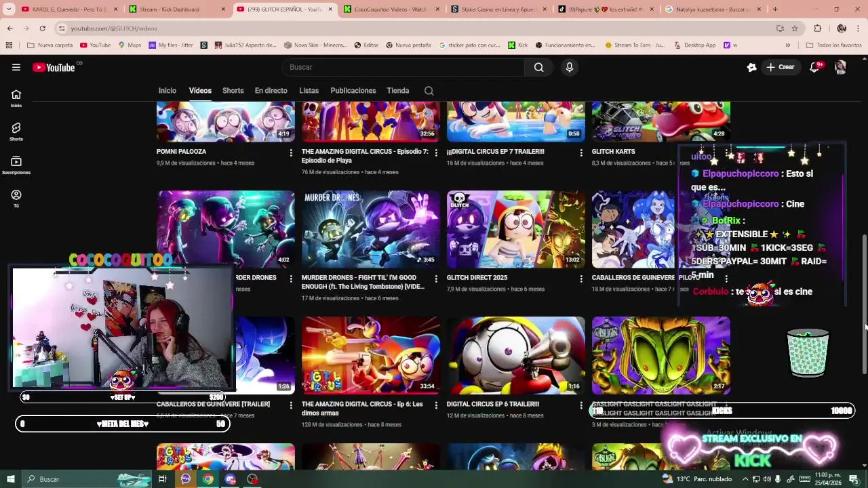Open the Listas tab

pyautogui.click(x=309, y=91)
